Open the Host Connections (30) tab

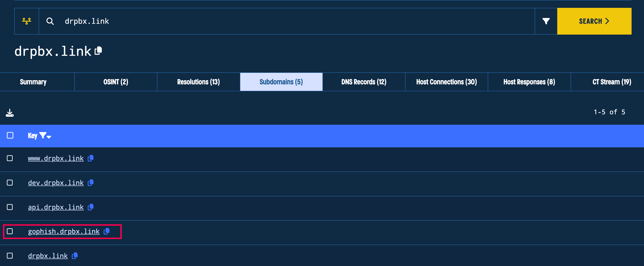click(x=446, y=82)
